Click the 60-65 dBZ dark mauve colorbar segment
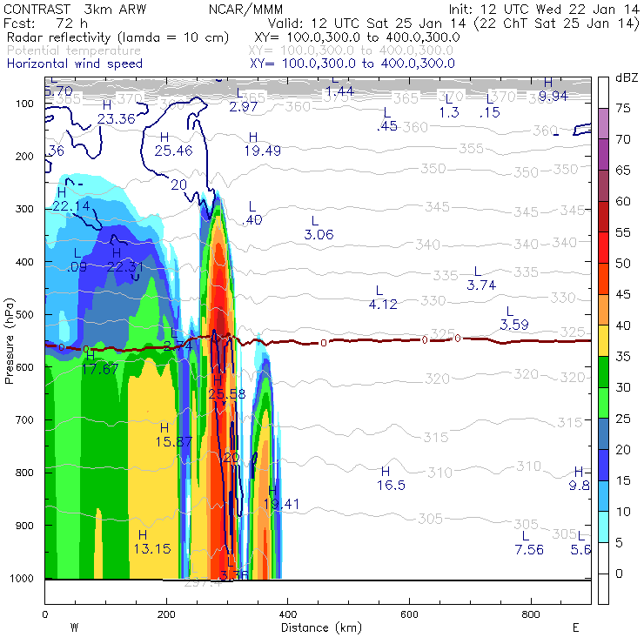Viewport: 644px width, 644px height. tap(603, 185)
